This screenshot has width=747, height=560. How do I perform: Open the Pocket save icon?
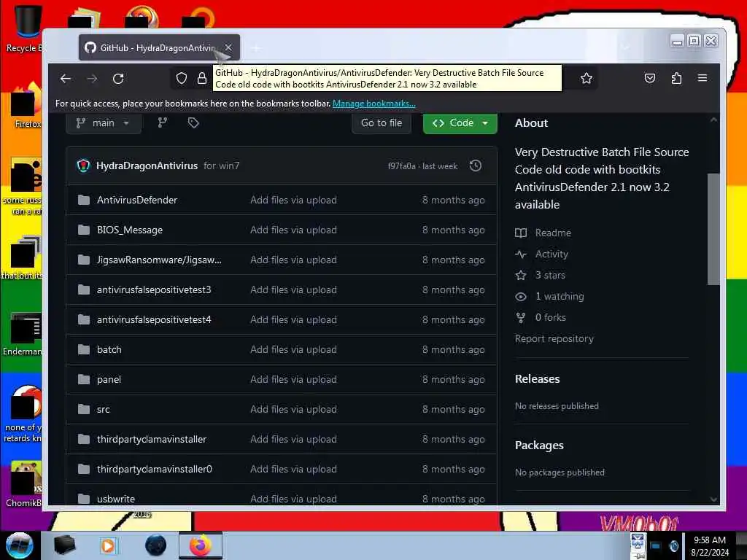point(650,78)
